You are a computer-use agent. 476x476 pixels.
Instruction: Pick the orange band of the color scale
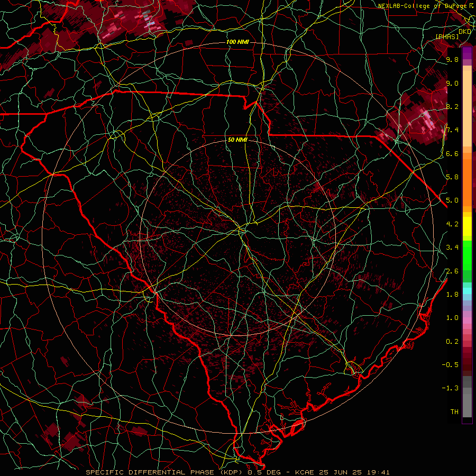pos(467,182)
